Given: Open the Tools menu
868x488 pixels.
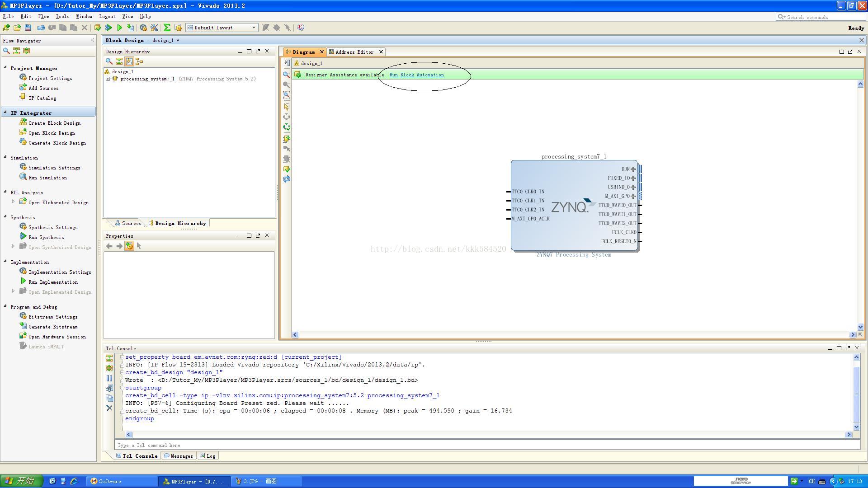Looking at the screenshot, I should pyautogui.click(x=62, y=16).
